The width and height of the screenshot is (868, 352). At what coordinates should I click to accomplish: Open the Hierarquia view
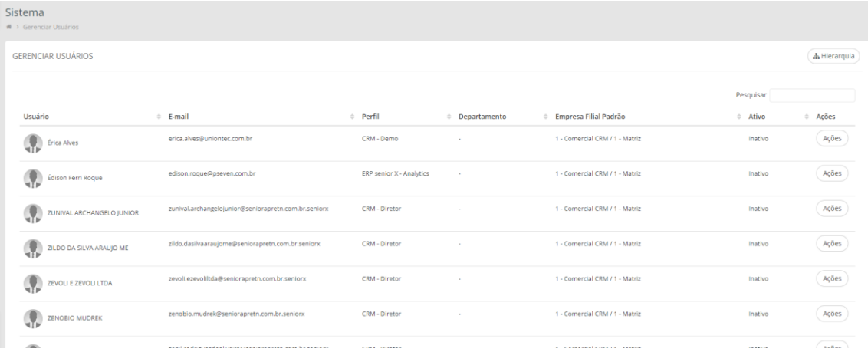tap(833, 56)
